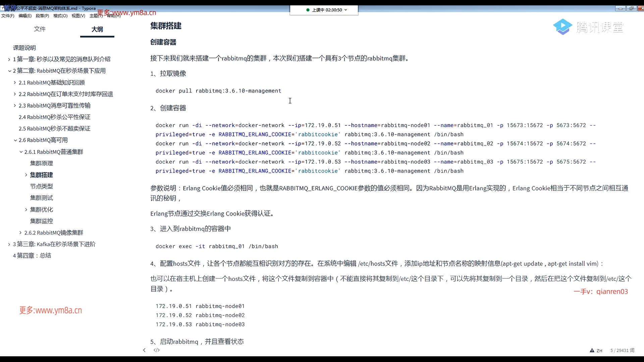Click the spell check warning ZH icon
Image resolution: width=644 pixels, height=362 pixels.
[596, 351]
